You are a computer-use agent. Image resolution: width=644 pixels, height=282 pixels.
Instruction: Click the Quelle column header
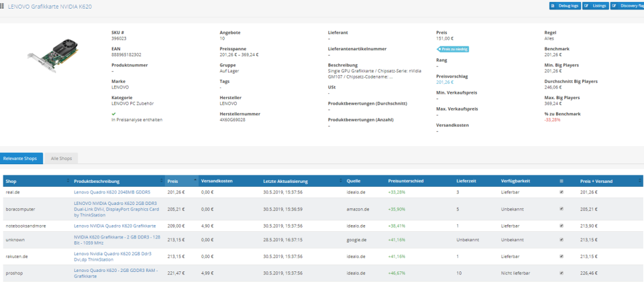354,181
